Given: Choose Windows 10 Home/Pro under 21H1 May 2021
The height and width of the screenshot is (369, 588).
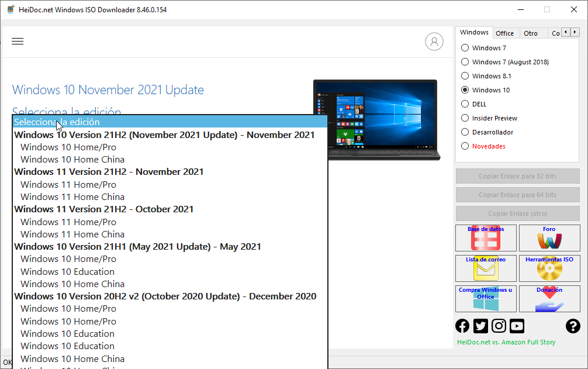Looking at the screenshot, I should click(170, 258).
